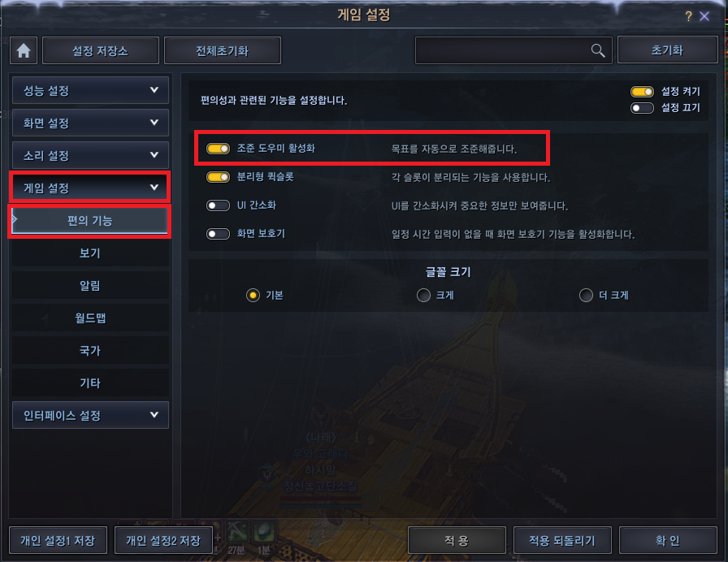Expand the 성능 설정 section
Viewport: 728px width, 562px height.
point(90,90)
